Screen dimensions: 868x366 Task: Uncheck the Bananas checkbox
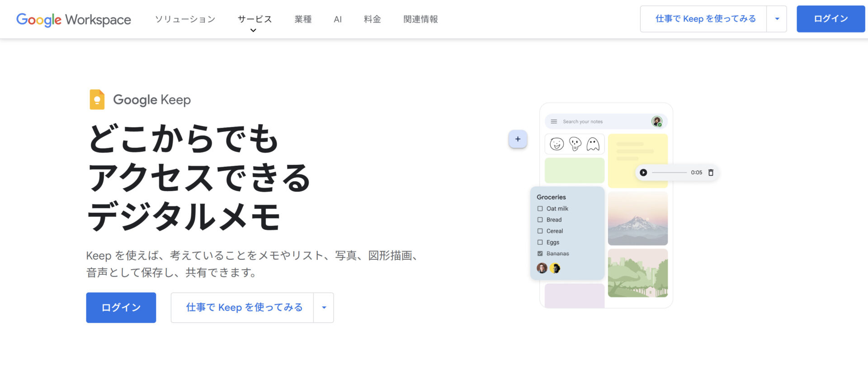point(540,254)
